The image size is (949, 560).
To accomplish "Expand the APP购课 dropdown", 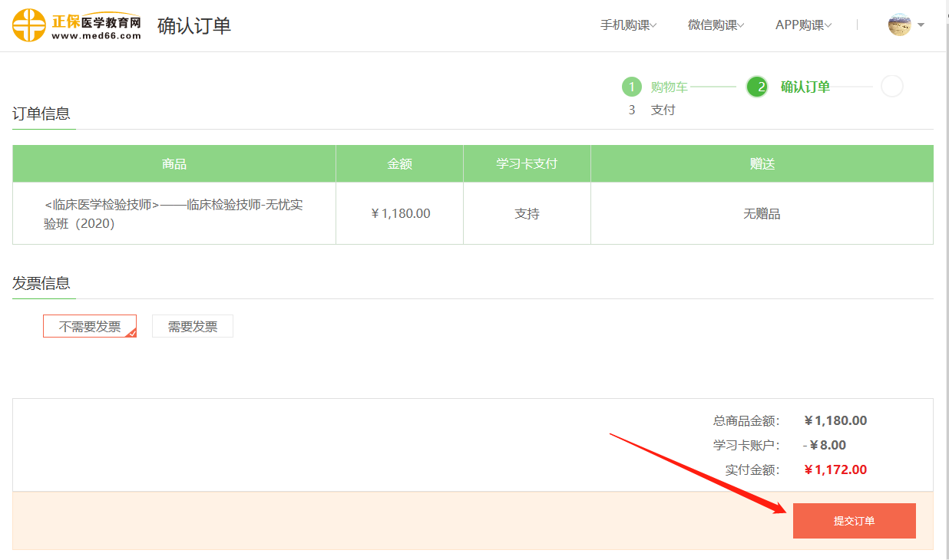I will (803, 25).
